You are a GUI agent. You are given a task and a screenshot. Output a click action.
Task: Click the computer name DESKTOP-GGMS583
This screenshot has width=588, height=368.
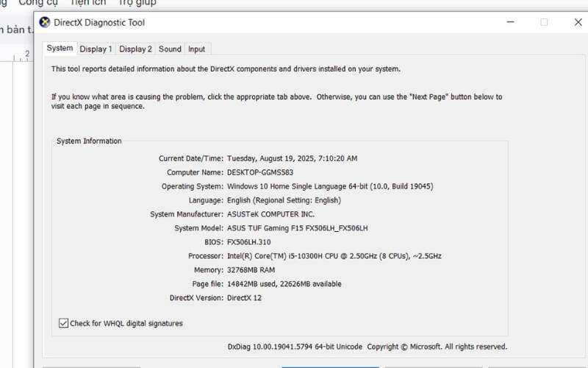coord(260,172)
